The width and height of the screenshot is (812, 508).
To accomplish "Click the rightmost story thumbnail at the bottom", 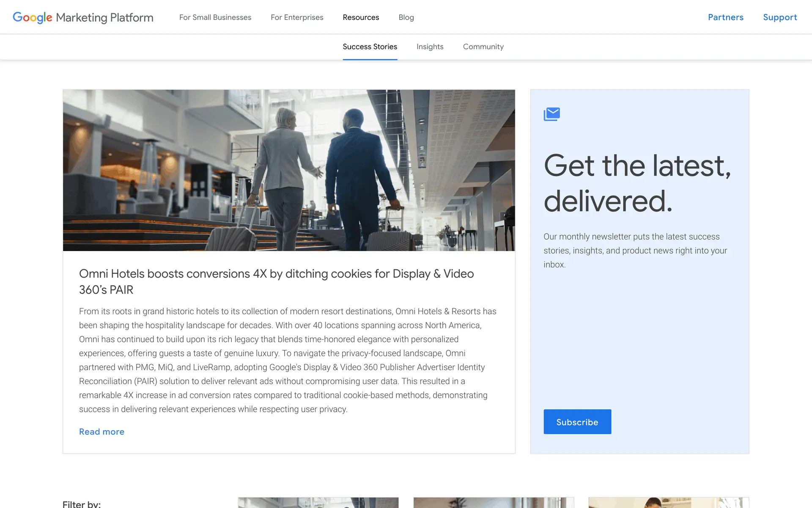I will pyautogui.click(x=669, y=502).
